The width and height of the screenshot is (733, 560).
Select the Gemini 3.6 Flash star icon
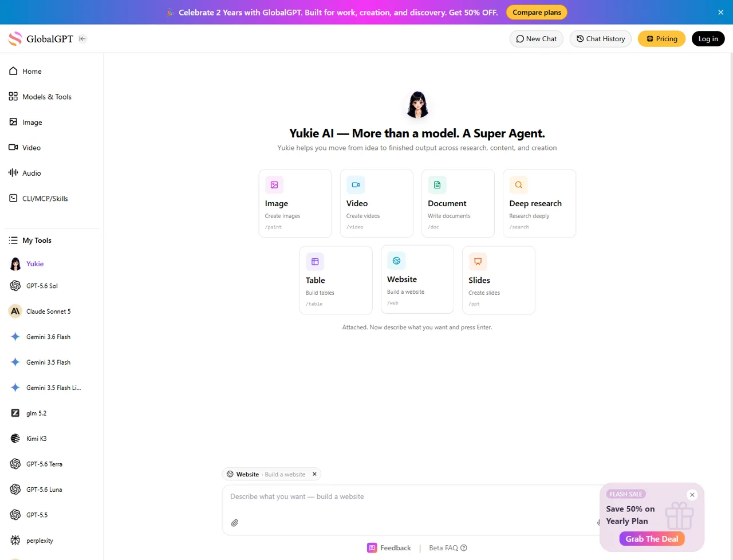(x=15, y=337)
